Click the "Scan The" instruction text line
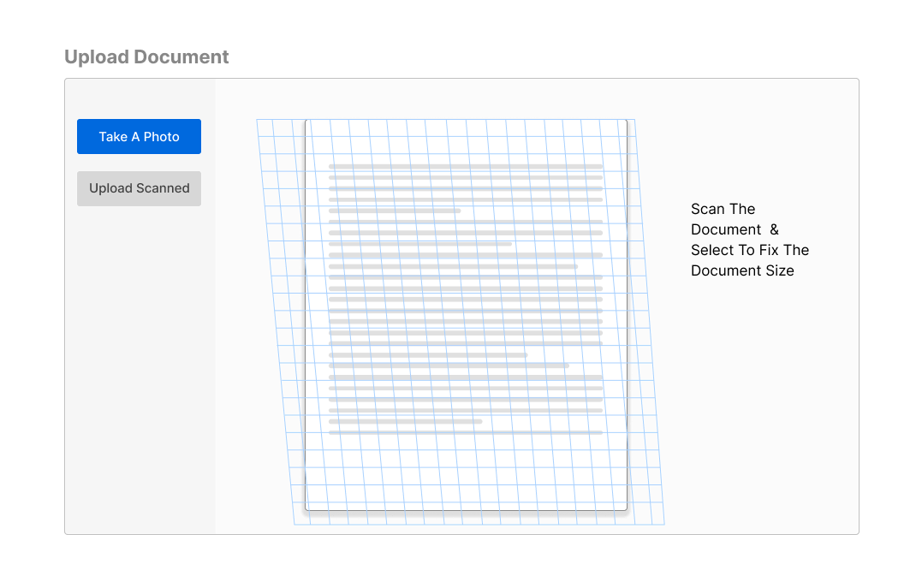The width and height of the screenshot is (922, 588). pyautogui.click(x=723, y=209)
